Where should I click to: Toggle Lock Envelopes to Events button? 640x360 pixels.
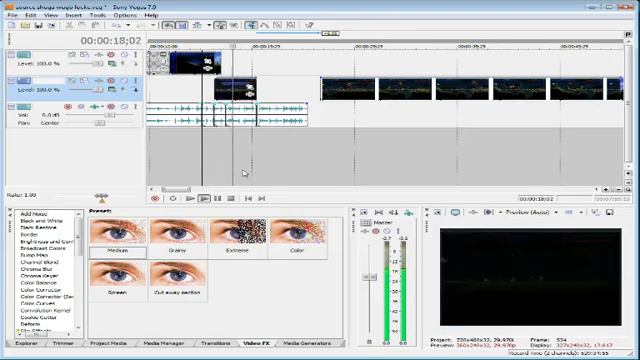tap(220, 25)
